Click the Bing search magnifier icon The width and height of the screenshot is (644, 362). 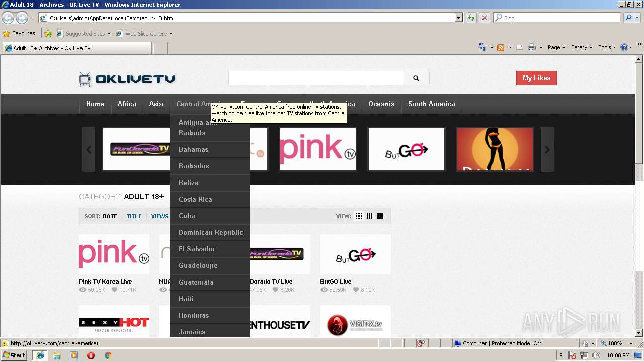tap(628, 18)
